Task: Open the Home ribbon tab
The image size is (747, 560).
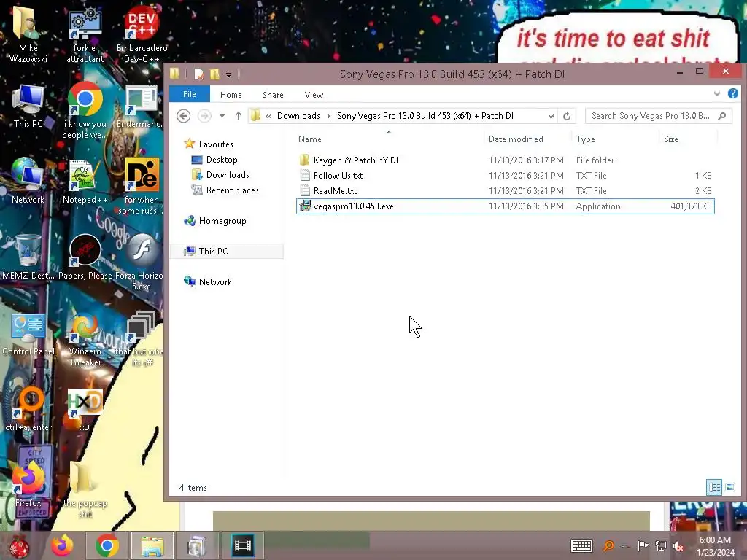Action: point(231,95)
